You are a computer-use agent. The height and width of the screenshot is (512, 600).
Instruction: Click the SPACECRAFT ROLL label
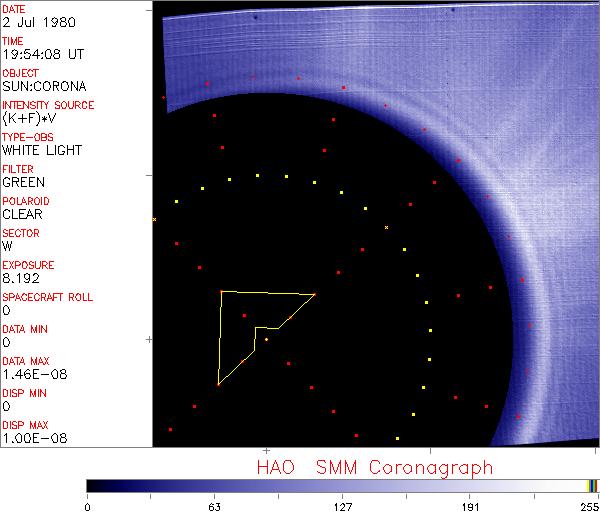pos(48,297)
